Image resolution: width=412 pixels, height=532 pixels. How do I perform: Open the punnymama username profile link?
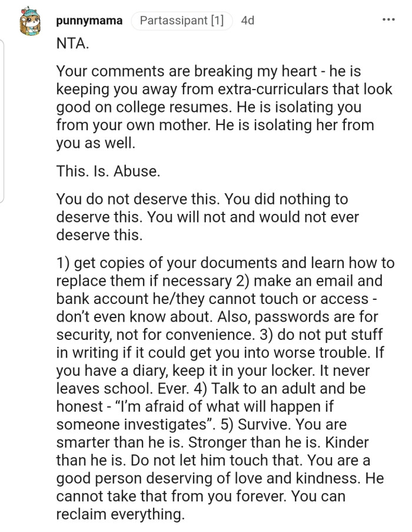(89, 21)
